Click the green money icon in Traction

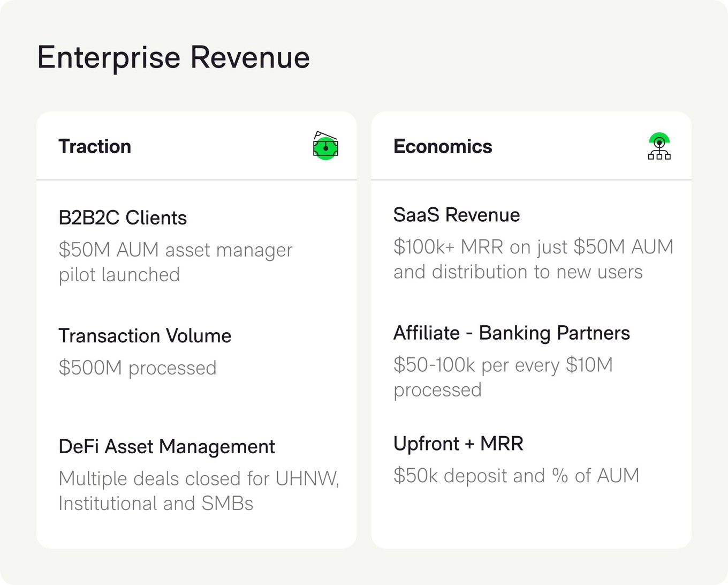coord(325,146)
